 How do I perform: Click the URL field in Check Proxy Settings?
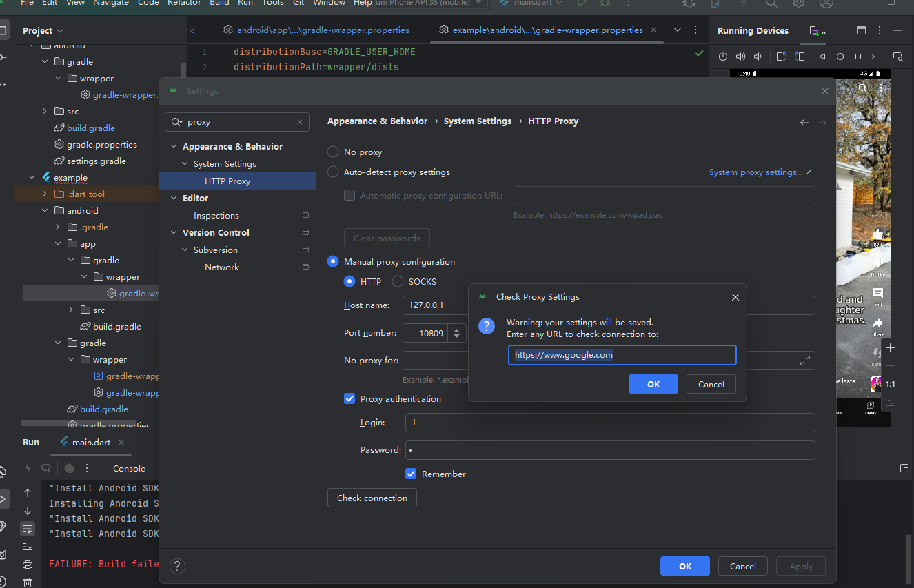[x=621, y=354]
